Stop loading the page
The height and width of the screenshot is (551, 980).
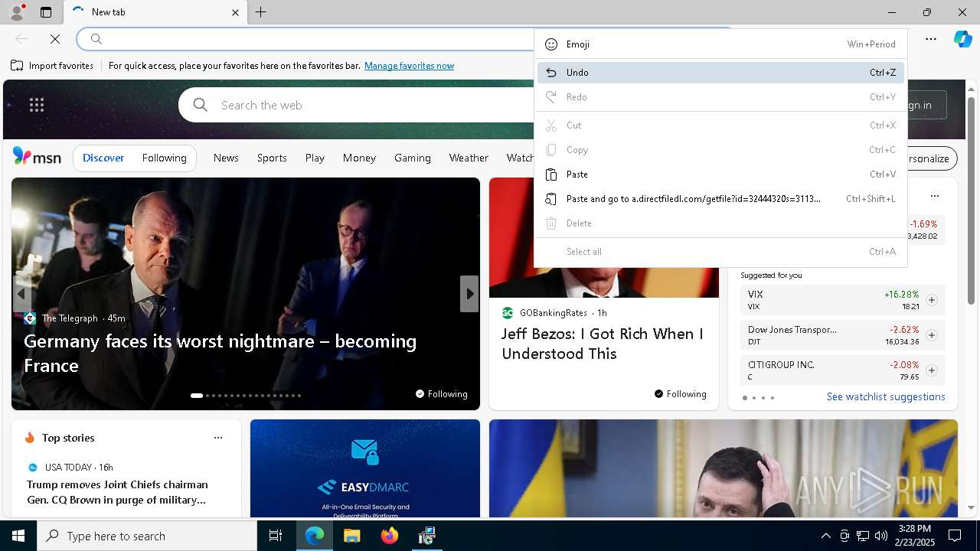(x=55, y=38)
